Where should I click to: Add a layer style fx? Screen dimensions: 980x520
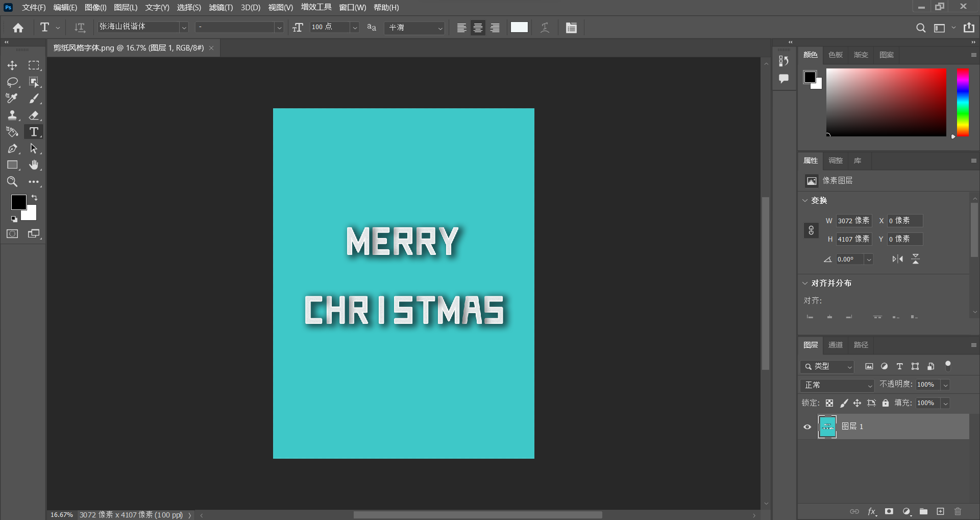[872, 511]
